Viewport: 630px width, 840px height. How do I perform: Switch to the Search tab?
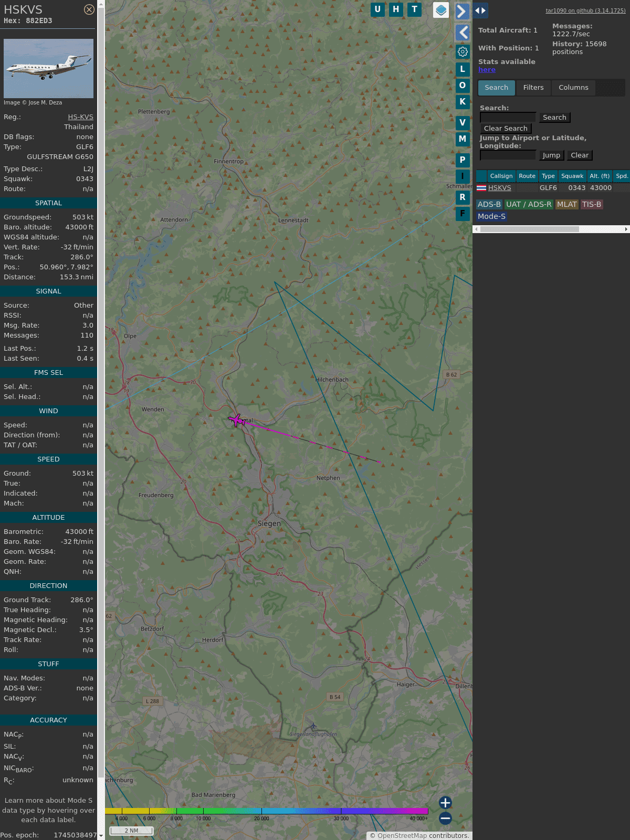click(497, 88)
